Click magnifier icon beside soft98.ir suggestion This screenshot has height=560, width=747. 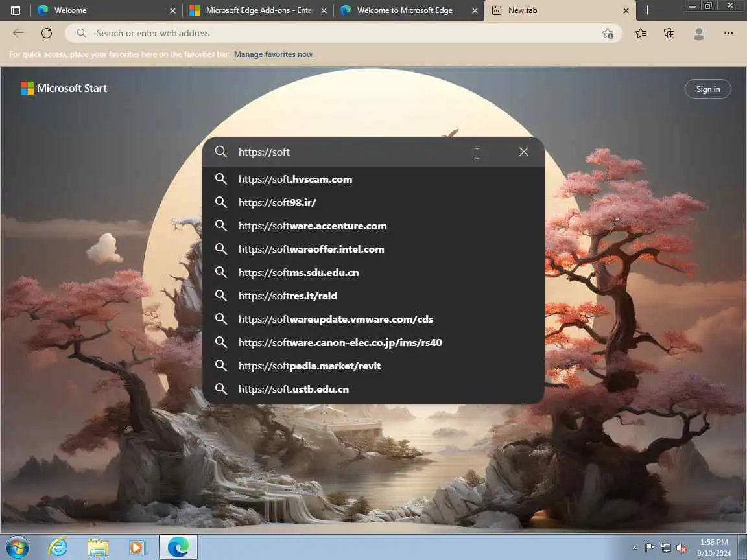click(x=220, y=202)
